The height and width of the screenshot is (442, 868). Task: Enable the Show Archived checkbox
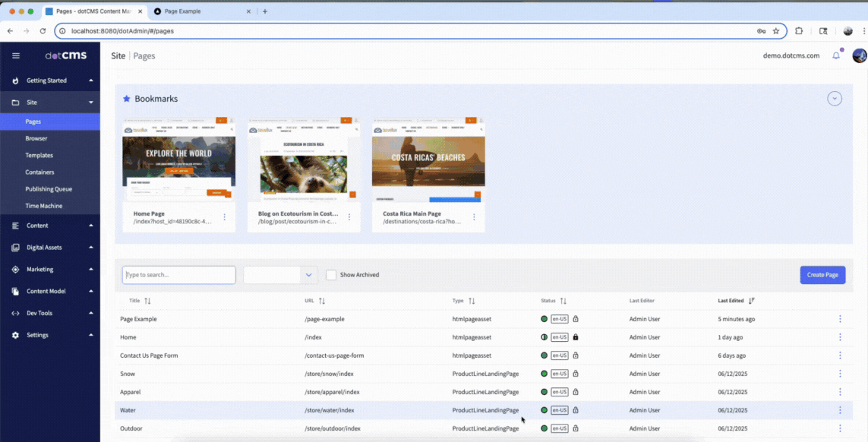point(331,275)
